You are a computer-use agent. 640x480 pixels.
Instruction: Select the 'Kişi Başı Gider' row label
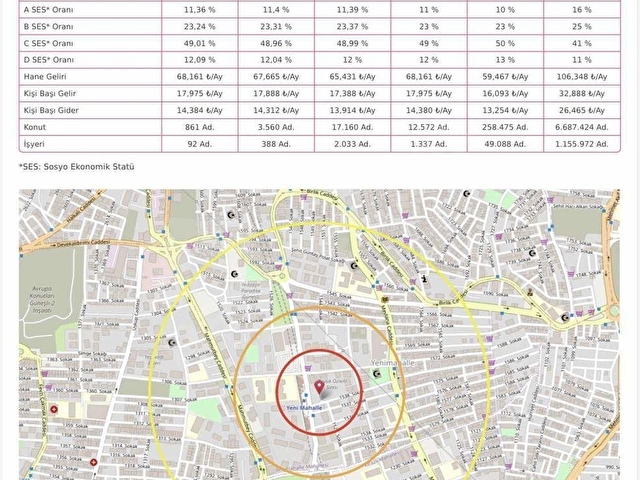[x=51, y=110]
